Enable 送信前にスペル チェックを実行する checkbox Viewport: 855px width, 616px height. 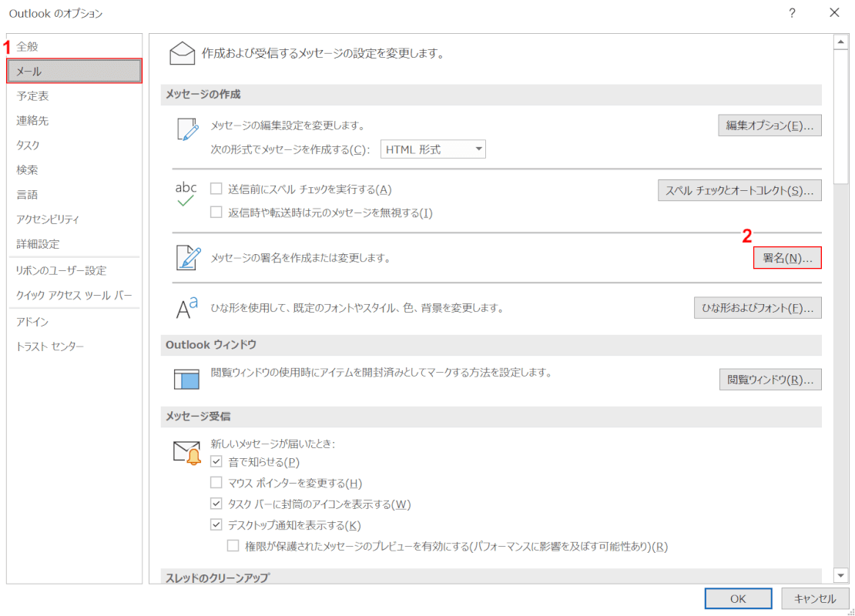tap(216, 189)
